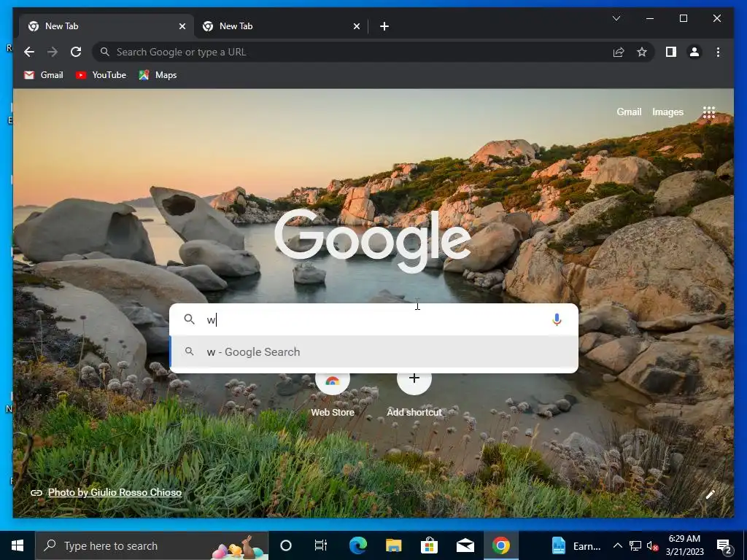The width and height of the screenshot is (747, 560).
Task: Click the Images link
Action: (x=667, y=112)
